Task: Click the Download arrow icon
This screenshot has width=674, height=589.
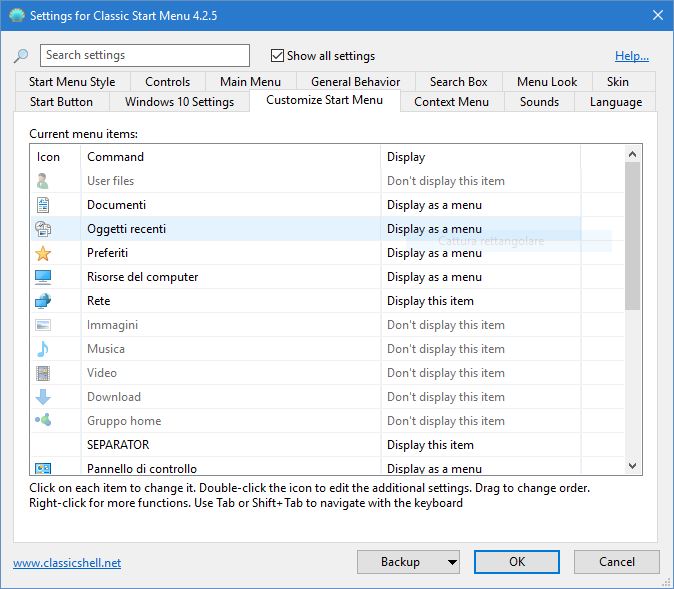Action: (x=43, y=397)
